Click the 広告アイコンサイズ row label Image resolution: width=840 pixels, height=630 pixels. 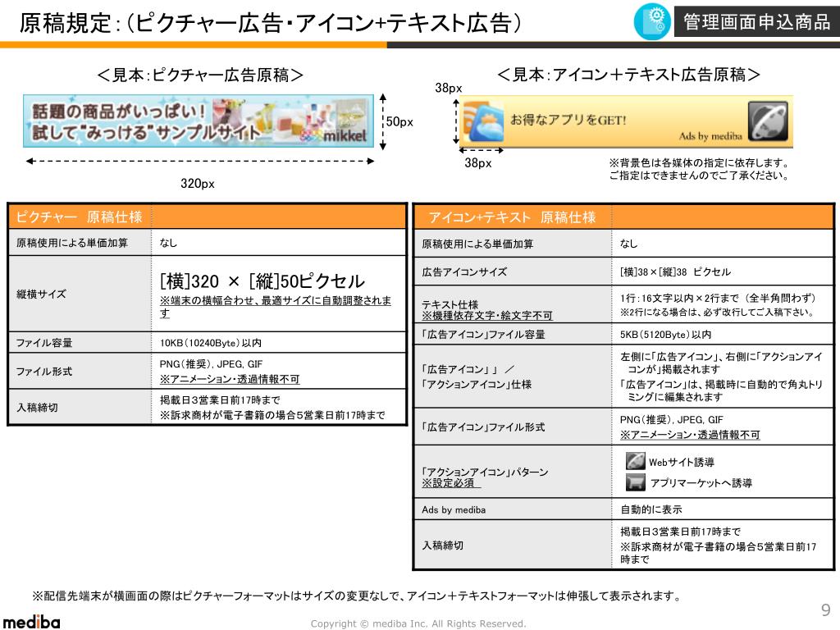coord(464,272)
